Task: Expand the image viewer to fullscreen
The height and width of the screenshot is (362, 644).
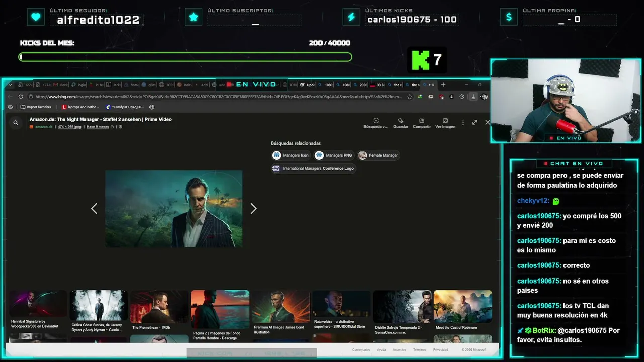Action: click(x=474, y=122)
